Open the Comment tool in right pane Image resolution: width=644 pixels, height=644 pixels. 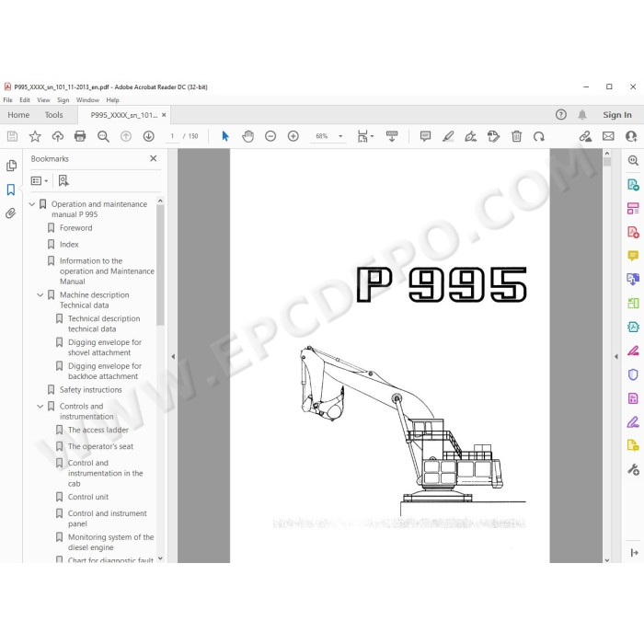pos(633,256)
